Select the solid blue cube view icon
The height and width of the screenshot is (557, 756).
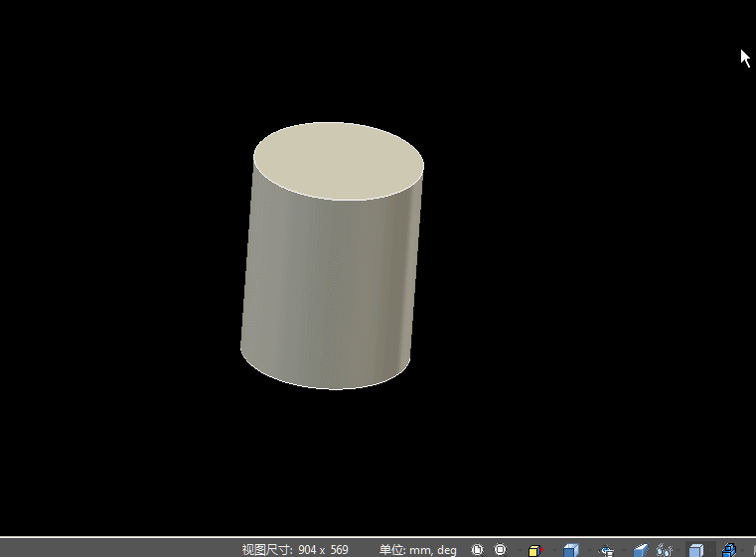click(x=570, y=549)
